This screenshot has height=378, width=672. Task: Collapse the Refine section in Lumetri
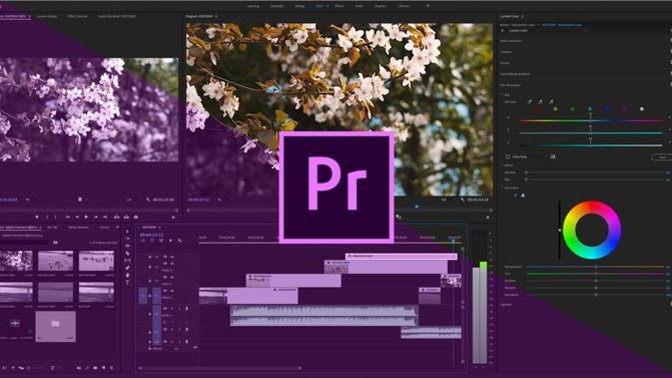coord(503,165)
